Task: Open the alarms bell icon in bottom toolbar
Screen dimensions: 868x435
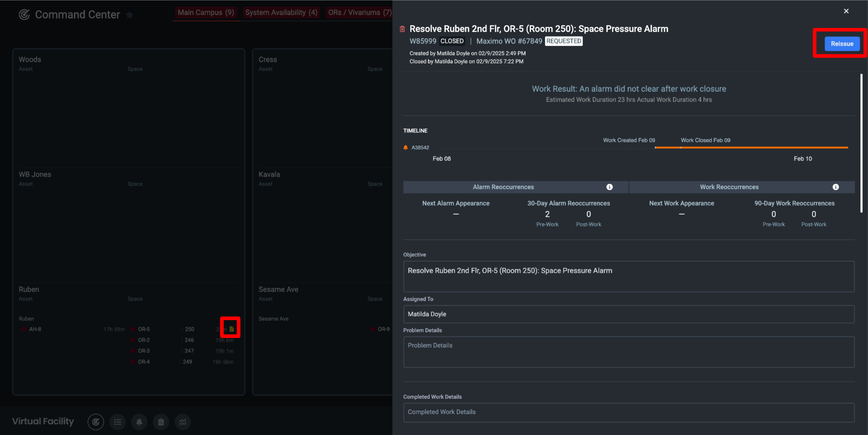Action: 139,422
